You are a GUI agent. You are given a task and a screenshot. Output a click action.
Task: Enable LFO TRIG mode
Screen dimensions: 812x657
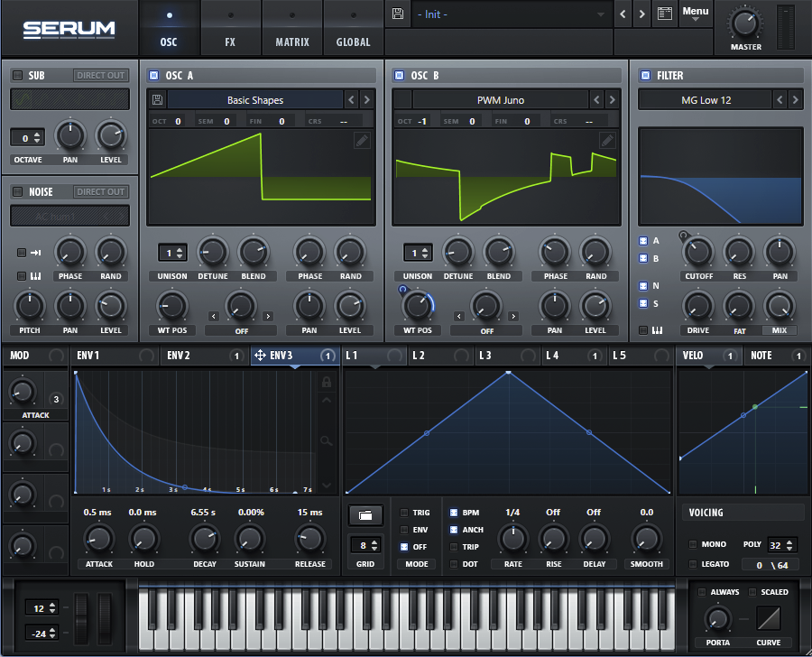coord(404,513)
